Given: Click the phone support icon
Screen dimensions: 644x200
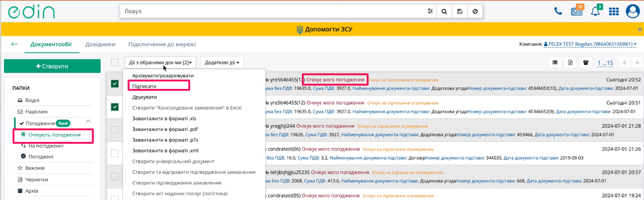Looking at the screenshot, I should point(558,11).
